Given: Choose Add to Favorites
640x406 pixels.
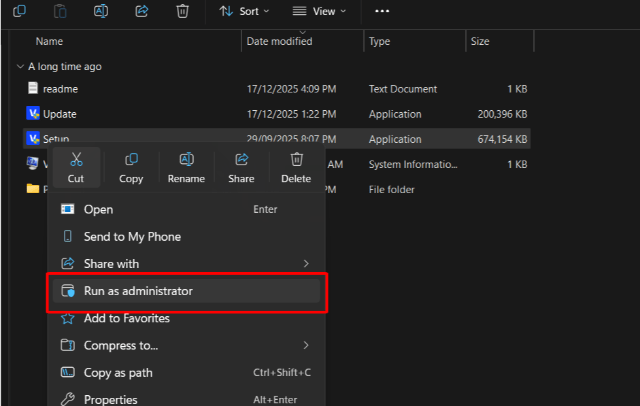Looking at the screenshot, I should (x=186, y=319).
